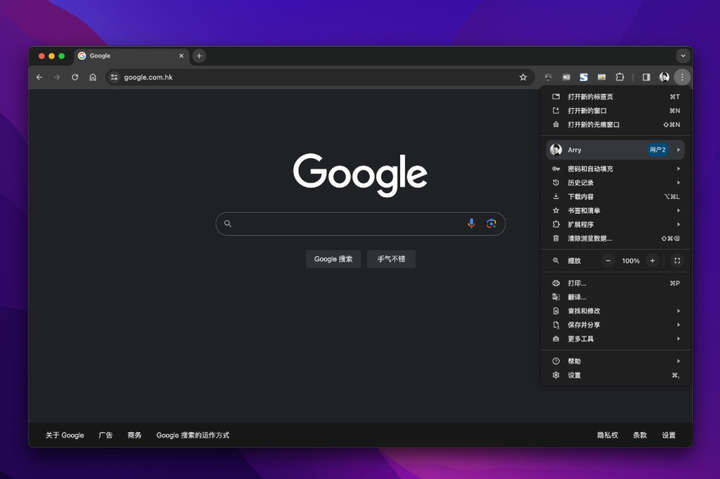Screen dimensions: 720x479
Task: Choose 打印 from the menu
Action: [615, 283]
